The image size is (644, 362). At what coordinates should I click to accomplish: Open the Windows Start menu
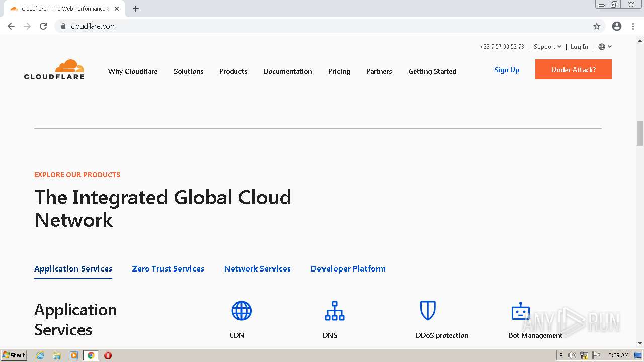[14, 355]
